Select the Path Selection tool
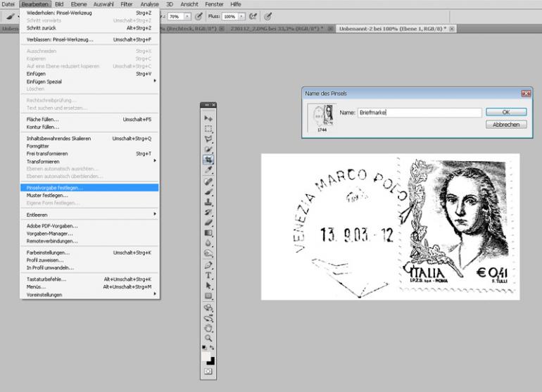The height and width of the screenshot is (392, 542). pyautogui.click(x=208, y=286)
